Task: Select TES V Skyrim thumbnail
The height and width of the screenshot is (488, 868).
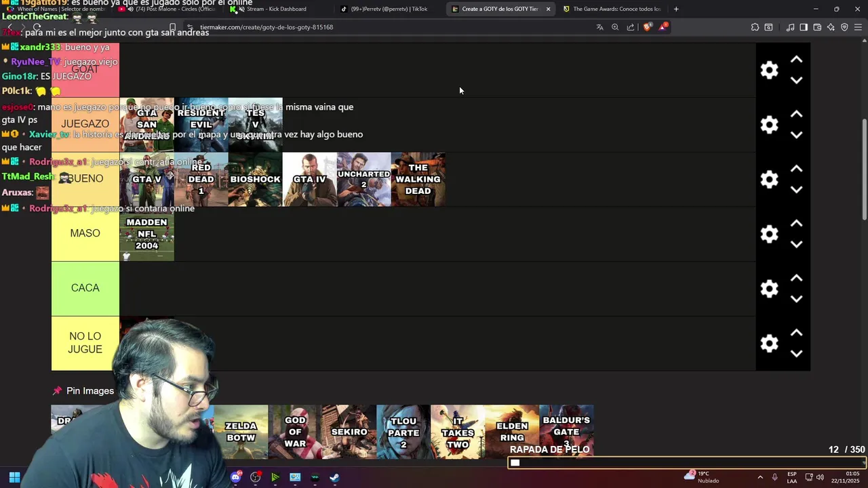Action: (255, 125)
